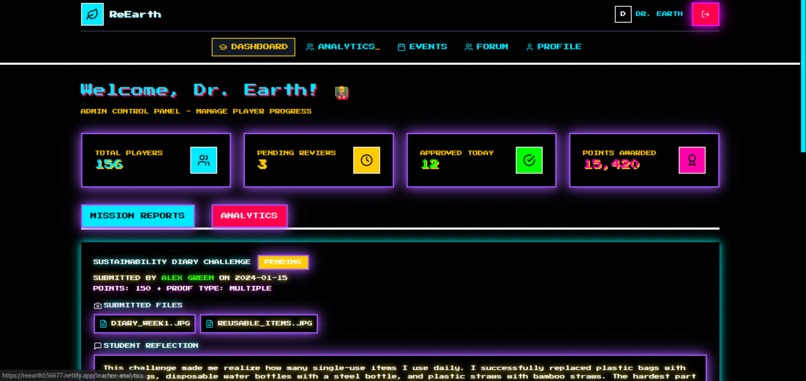Select the Pending Reviews count 3
806x381 pixels.
coord(262,165)
